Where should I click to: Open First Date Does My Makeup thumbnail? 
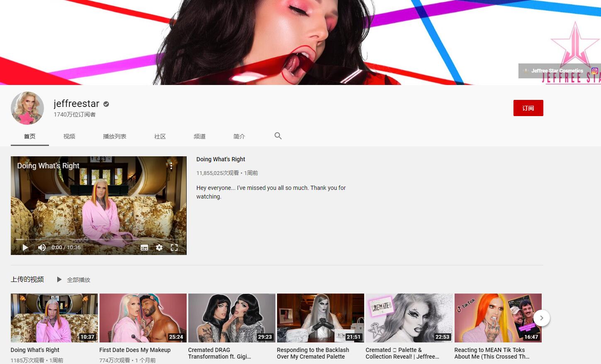[x=143, y=318]
